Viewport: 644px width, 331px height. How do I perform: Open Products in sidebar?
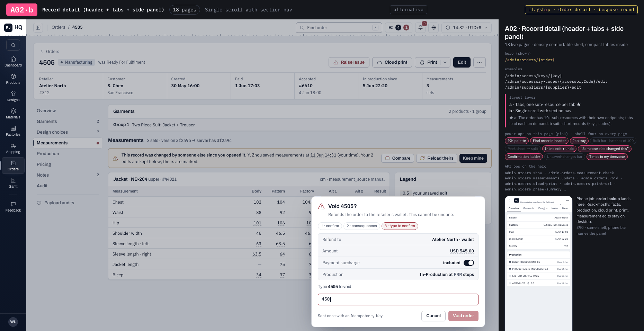(13, 79)
